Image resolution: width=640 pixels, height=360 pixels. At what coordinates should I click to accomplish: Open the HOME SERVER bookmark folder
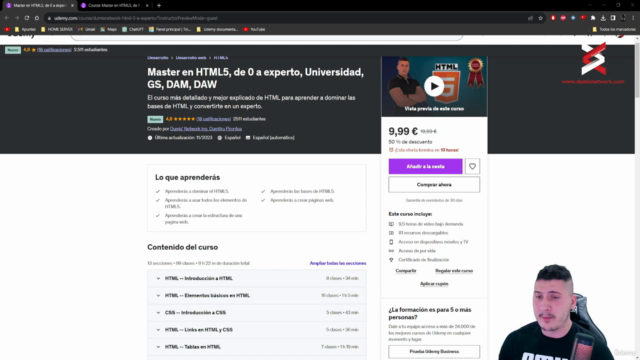tap(57, 29)
